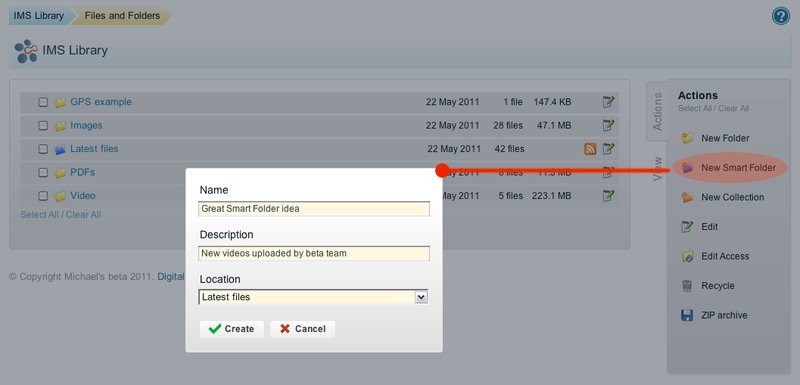Open the edit icon for Video row
The height and width of the screenshot is (385, 800).
pyautogui.click(x=608, y=196)
